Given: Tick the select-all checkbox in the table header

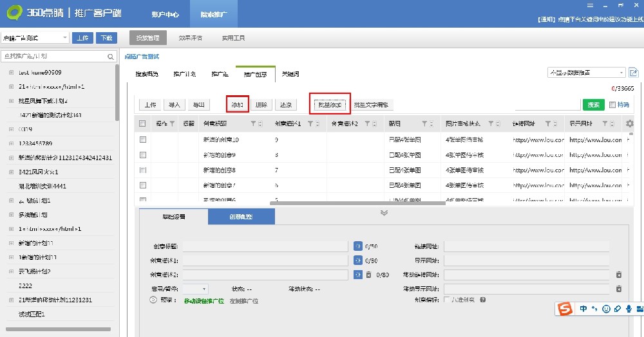Looking at the screenshot, I should pos(142,123).
